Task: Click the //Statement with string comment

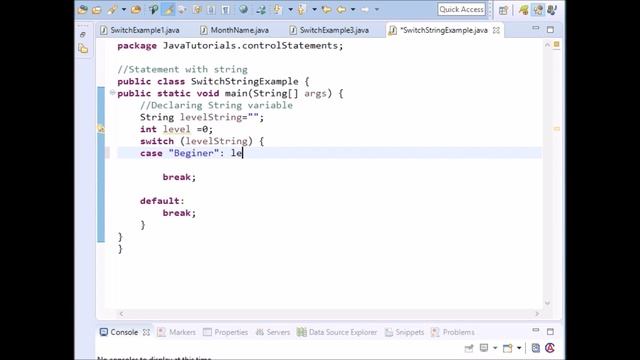Action: [182, 69]
